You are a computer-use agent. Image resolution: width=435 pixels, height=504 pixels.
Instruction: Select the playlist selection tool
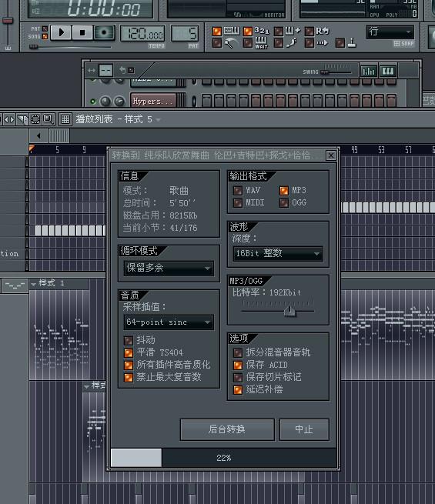click(35, 119)
